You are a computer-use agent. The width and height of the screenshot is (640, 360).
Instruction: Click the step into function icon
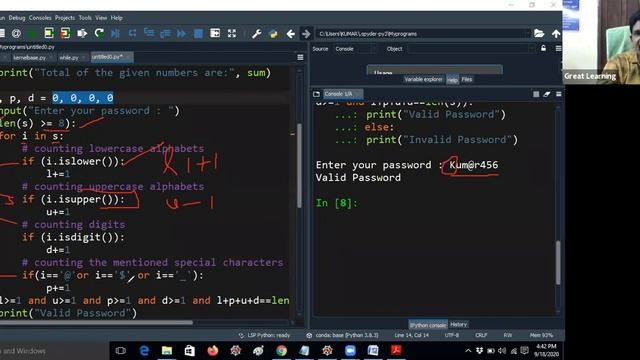(x=149, y=33)
